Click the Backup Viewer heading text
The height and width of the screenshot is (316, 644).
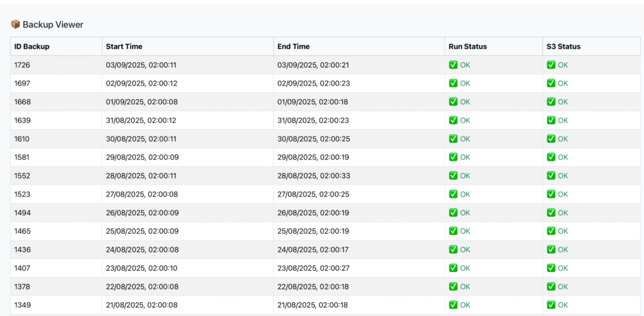53,25
